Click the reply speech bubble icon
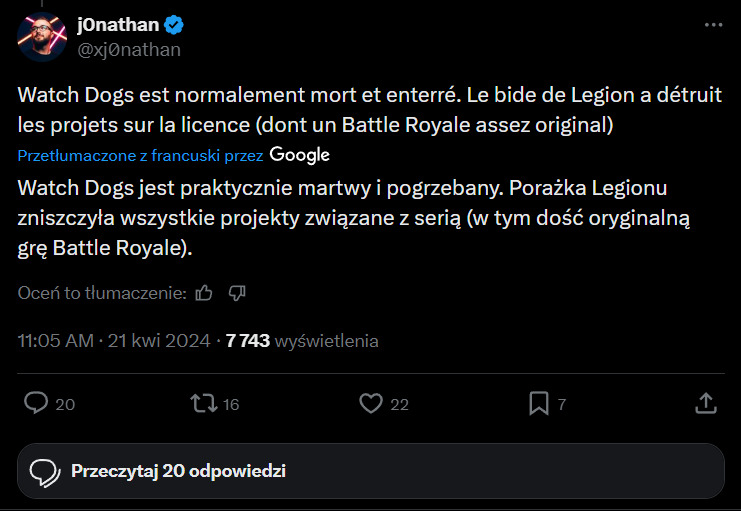Screen dimensions: 741x511 click(36, 403)
